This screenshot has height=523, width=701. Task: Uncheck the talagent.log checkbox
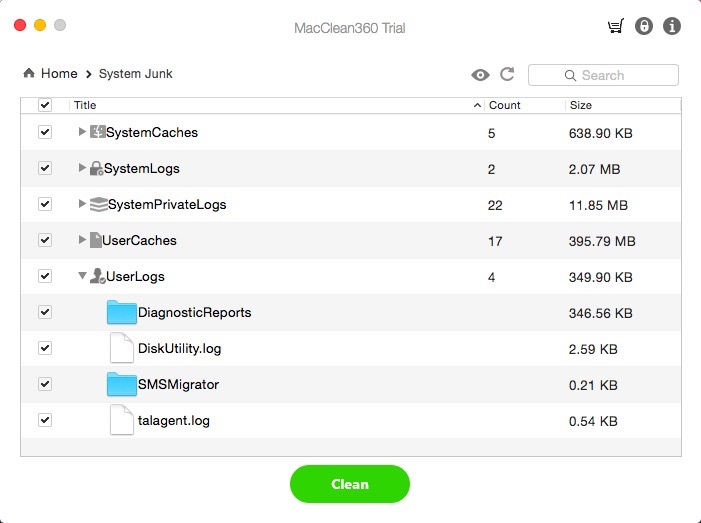tap(45, 420)
